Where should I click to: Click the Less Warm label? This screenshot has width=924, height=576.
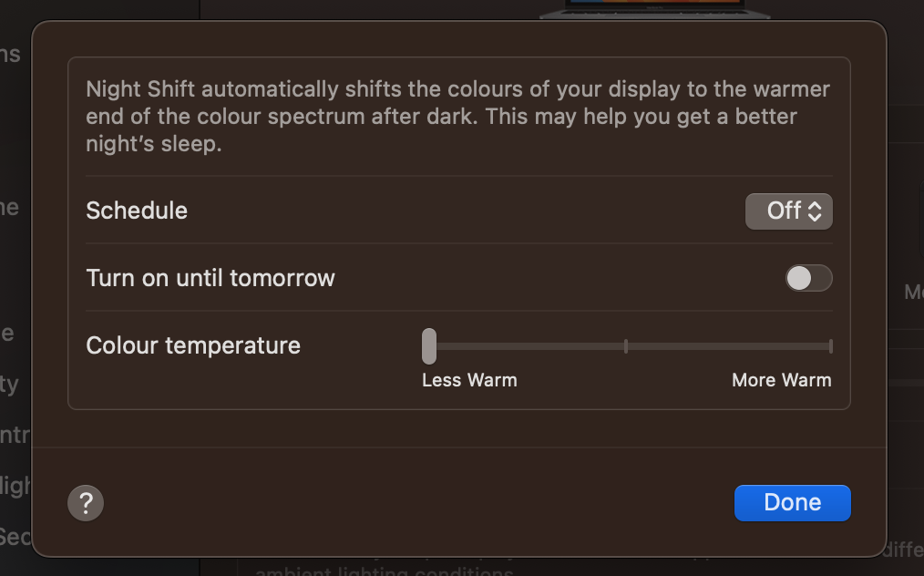[x=469, y=380]
